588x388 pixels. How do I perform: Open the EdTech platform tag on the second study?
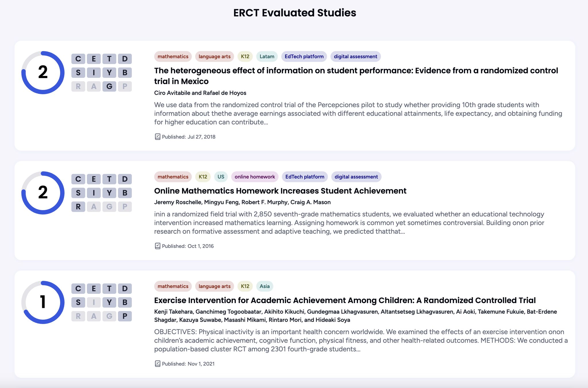pos(305,176)
